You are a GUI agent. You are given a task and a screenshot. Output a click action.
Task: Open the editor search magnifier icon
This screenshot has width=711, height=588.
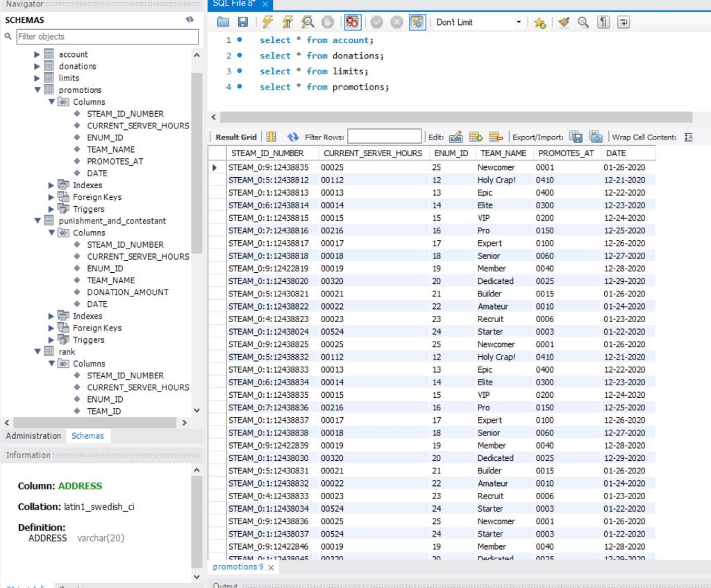tap(583, 22)
